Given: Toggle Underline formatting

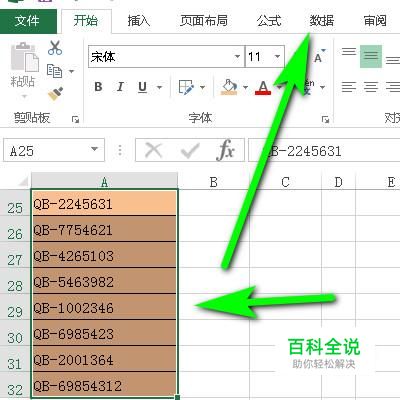Looking at the screenshot, I should (142, 87).
